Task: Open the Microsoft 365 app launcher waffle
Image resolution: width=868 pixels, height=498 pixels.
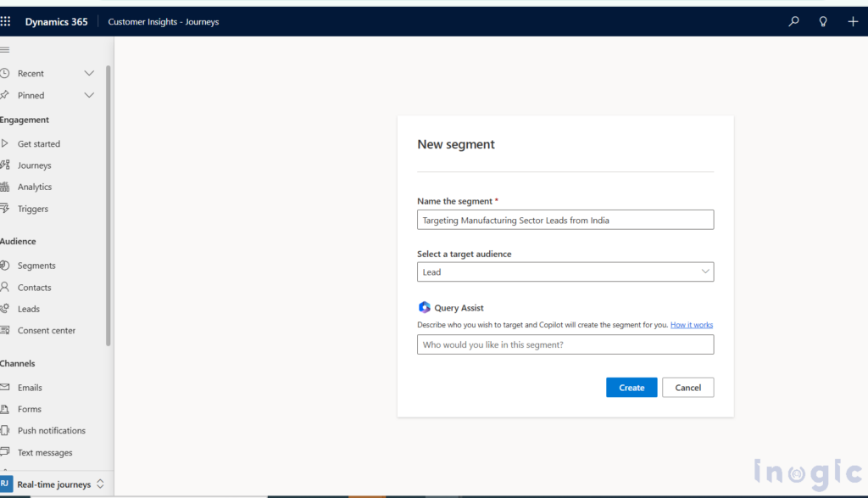Action: coord(7,20)
